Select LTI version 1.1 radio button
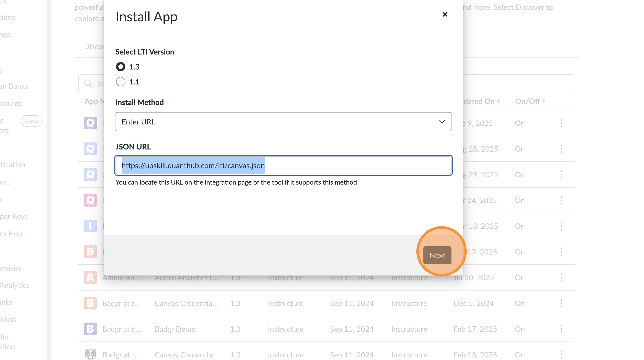Viewport: 644px width, 360px height. [120, 82]
